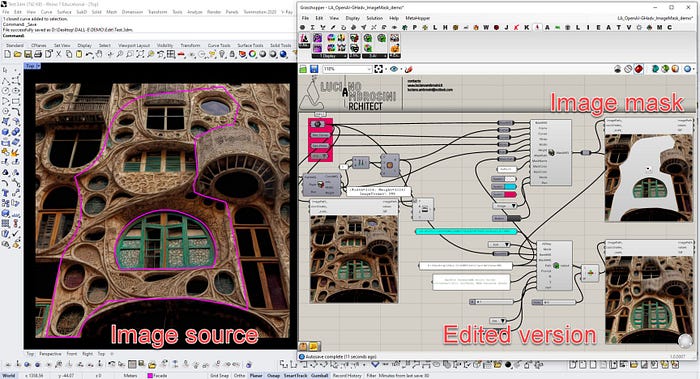Toggle Grasshopper preview eye icon
Viewport: 700px width, 379px height.
[394, 69]
